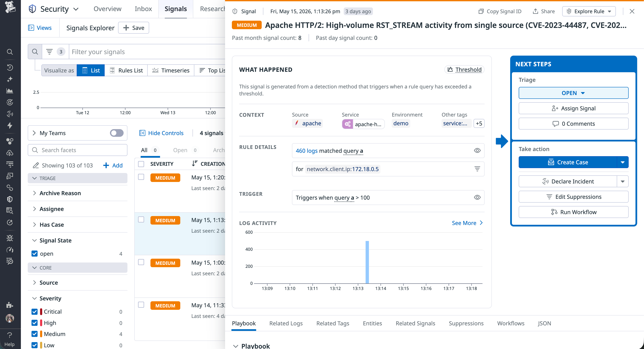644x349 pixels.
Task: Open the Entities tab
Action: tap(372, 323)
